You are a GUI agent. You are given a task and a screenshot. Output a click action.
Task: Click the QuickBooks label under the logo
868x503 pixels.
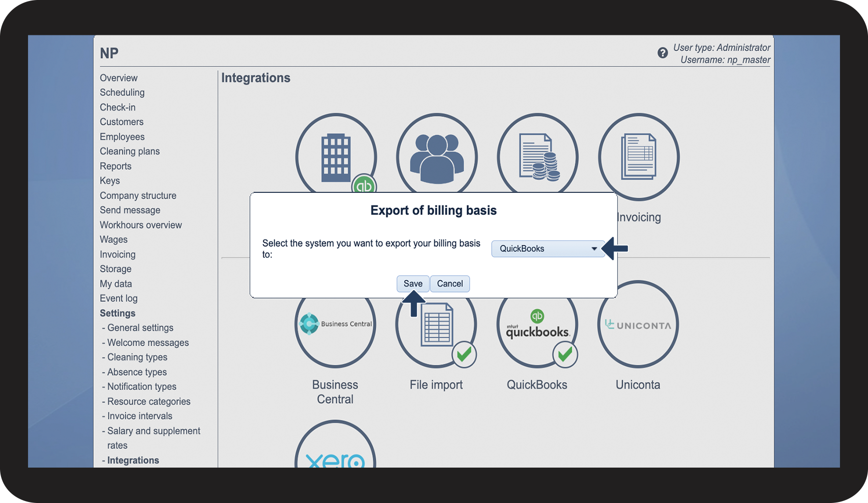537,385
